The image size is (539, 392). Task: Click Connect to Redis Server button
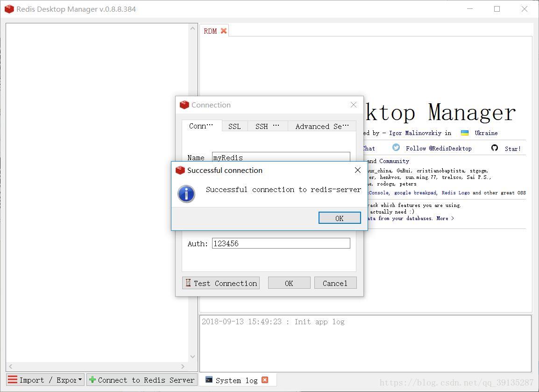pyautogui.click(x=142, y=380)
